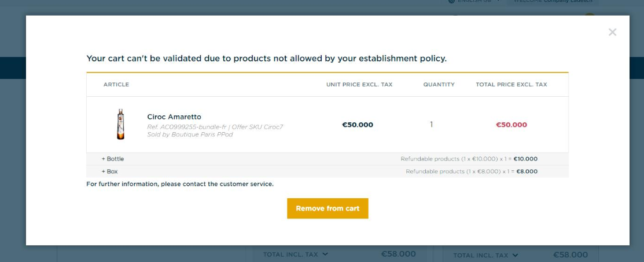Click the €10.000 bottle refundable amount
This screenshot has height=262, width=644.
pyautogui.click(x=525, y=159)
